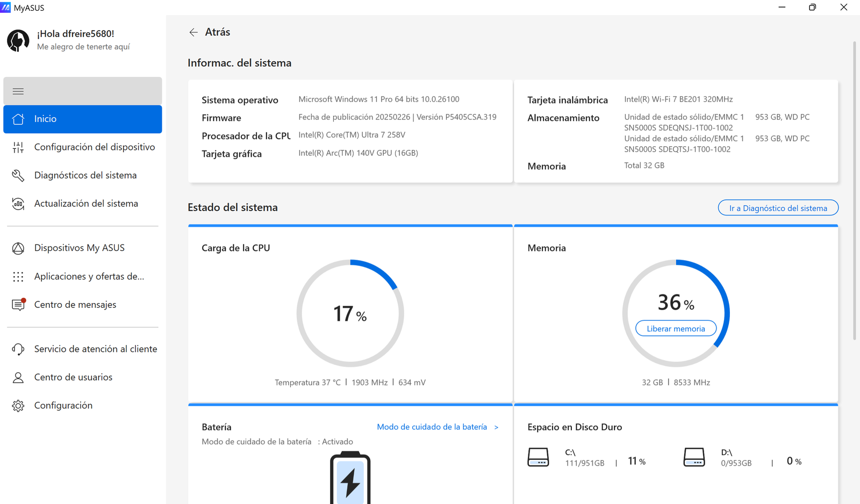Open Centro de mensajes notification icon

point(18,305)
